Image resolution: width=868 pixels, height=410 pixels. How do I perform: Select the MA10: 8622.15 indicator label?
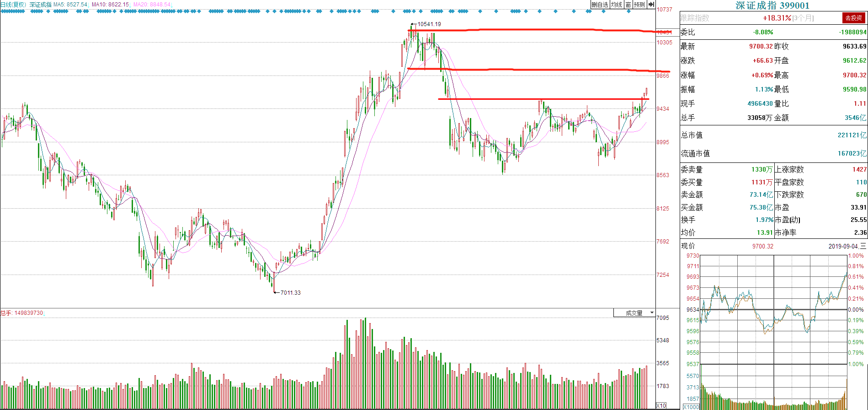coord(110,5)
